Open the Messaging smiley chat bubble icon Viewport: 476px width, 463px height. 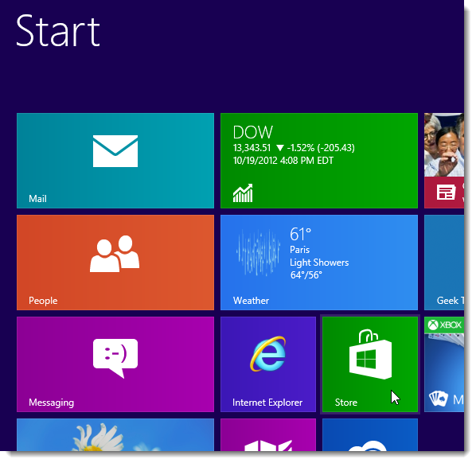tap(115, 358)
